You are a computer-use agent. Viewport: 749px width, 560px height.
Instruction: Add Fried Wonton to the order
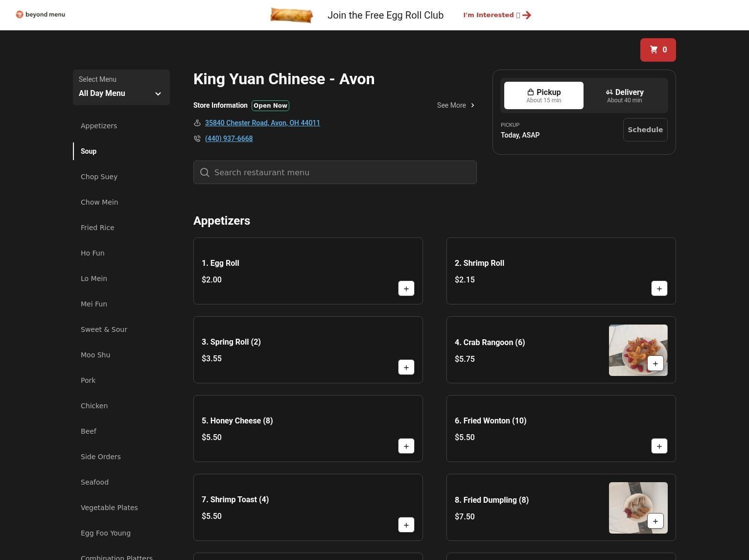pyautogui.click(x=659, y=446)
